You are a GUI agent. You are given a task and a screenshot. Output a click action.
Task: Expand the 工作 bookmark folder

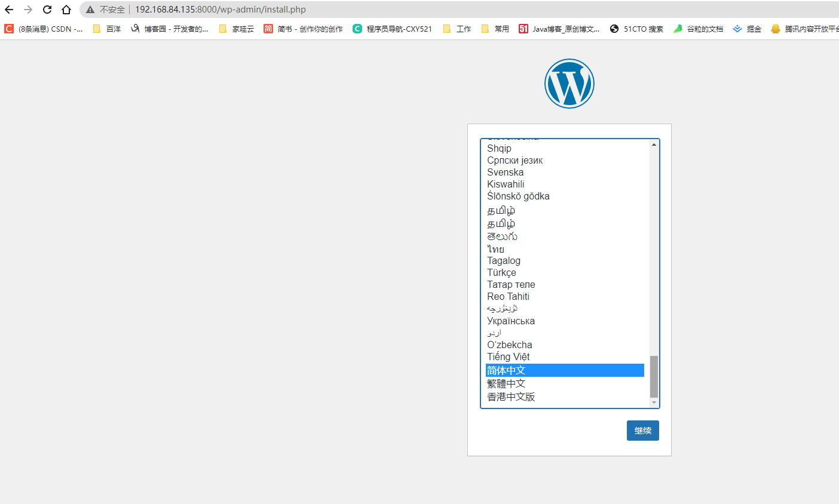pos(457,29)
